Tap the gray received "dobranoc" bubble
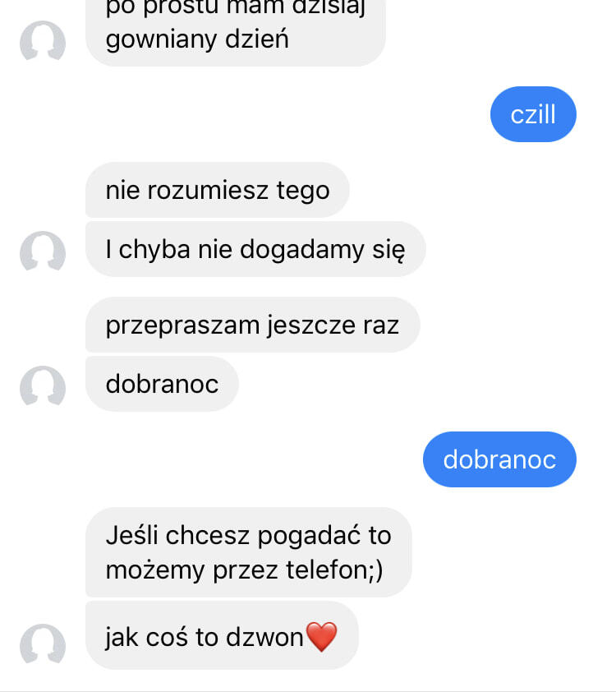Viewport: 616px width, 692px height. (x=162, y=384)
